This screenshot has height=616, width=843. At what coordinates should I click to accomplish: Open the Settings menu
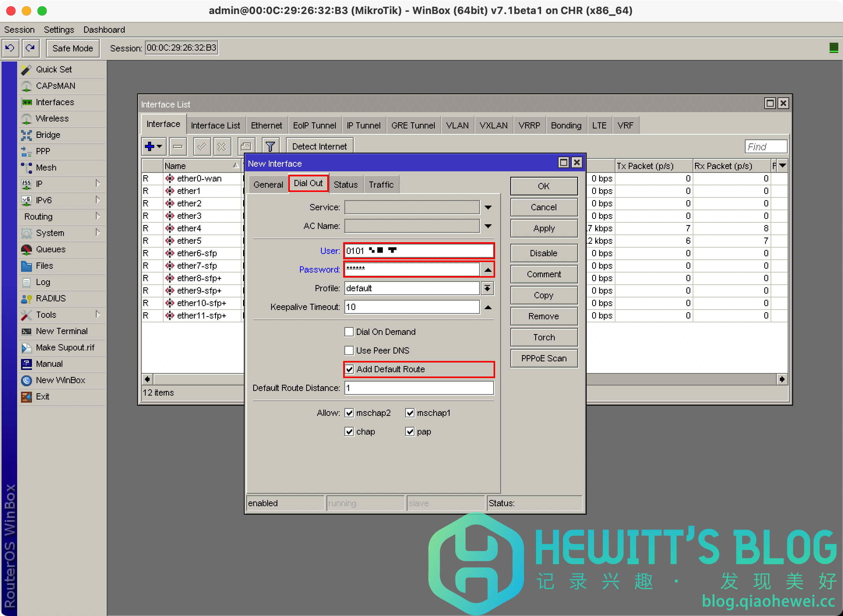59,30
